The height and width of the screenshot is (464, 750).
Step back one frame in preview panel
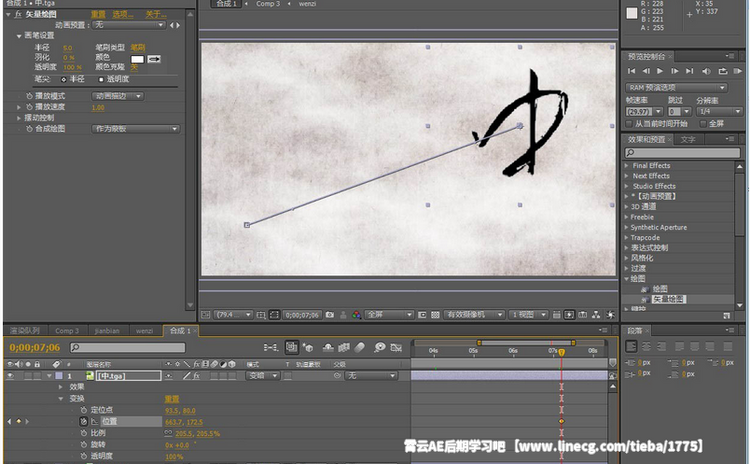click(646, 71)
